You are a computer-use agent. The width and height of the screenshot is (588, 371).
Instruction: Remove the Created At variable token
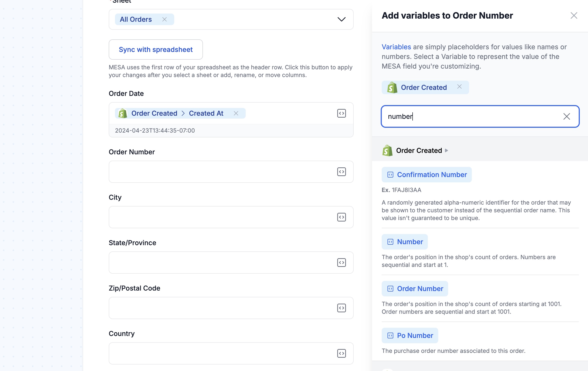[x=236, y=113]
